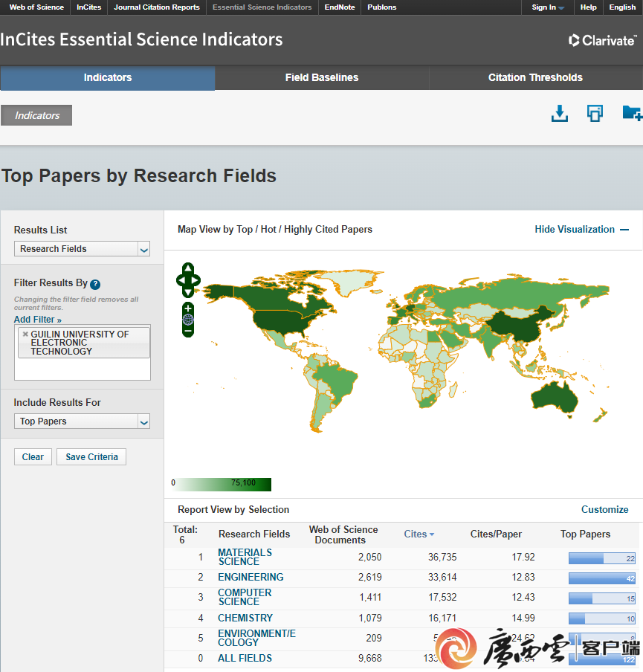
Task: Select the 36,735 cites value
Action: coord(442,557)
